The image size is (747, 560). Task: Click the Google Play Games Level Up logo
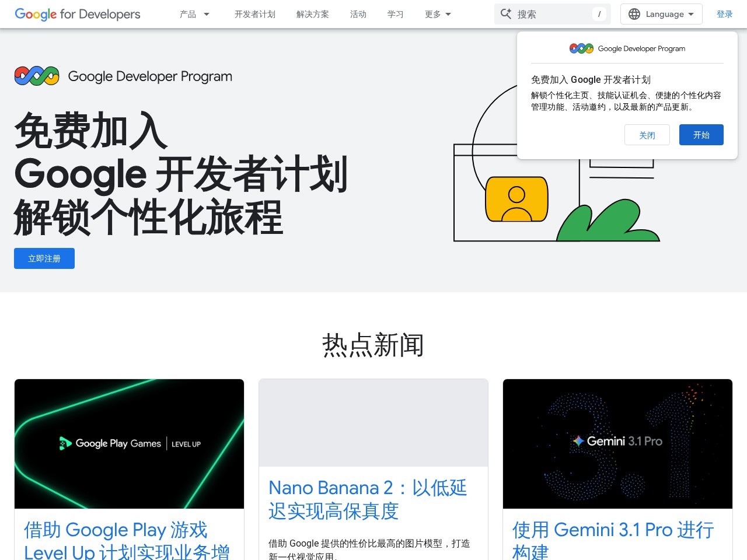coord(128,443)
